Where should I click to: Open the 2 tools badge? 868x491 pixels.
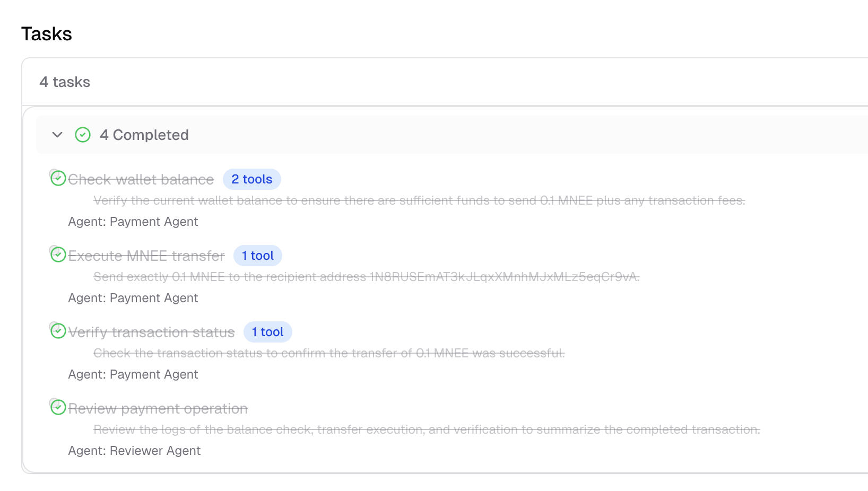[x=252, y=179]
